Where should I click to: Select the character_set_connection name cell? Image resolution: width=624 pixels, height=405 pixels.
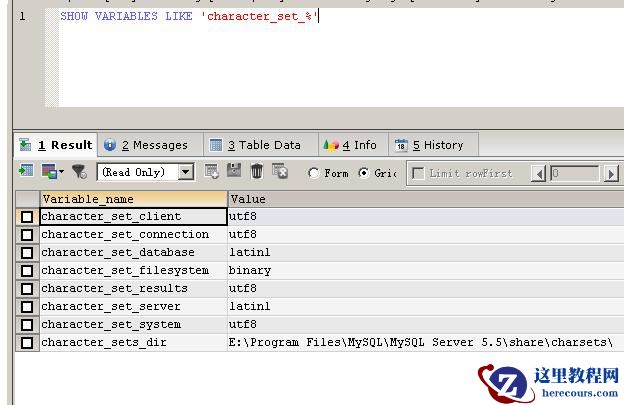133,235
